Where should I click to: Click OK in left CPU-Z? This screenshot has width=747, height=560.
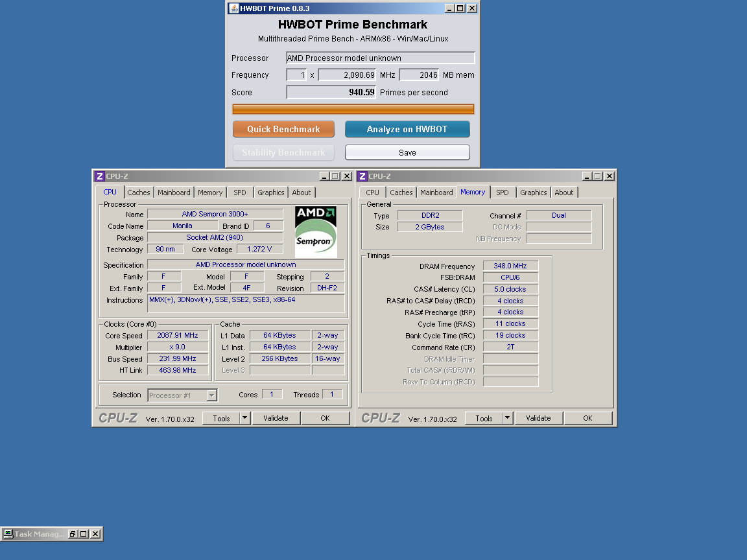325,418
